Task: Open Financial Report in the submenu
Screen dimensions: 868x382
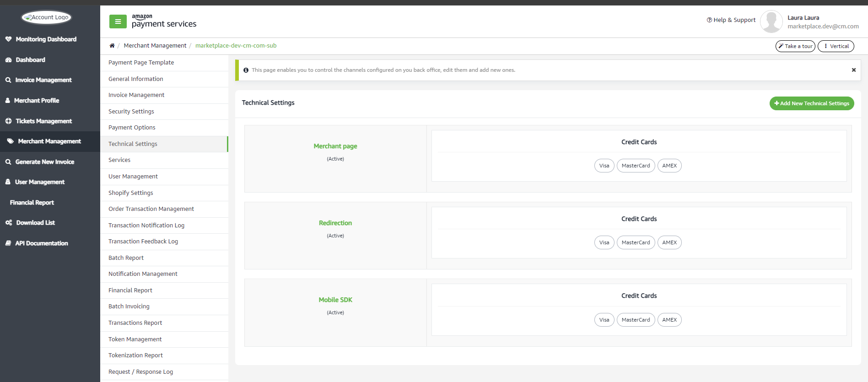Action: tap(164, 291)
